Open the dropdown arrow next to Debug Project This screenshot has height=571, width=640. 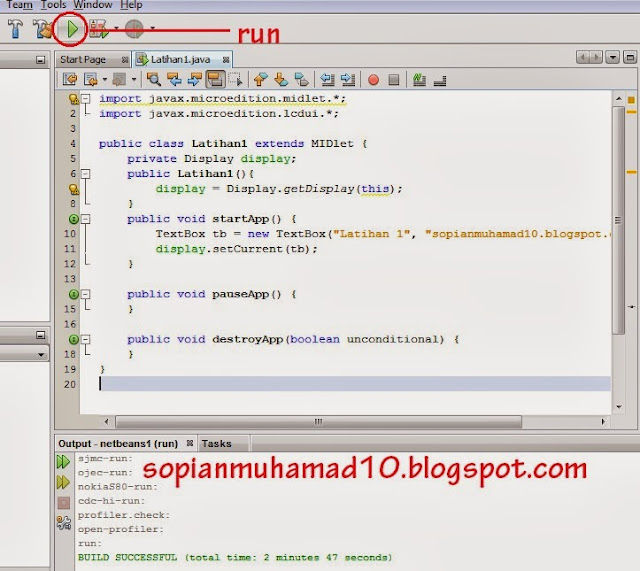tap(116, 28)
